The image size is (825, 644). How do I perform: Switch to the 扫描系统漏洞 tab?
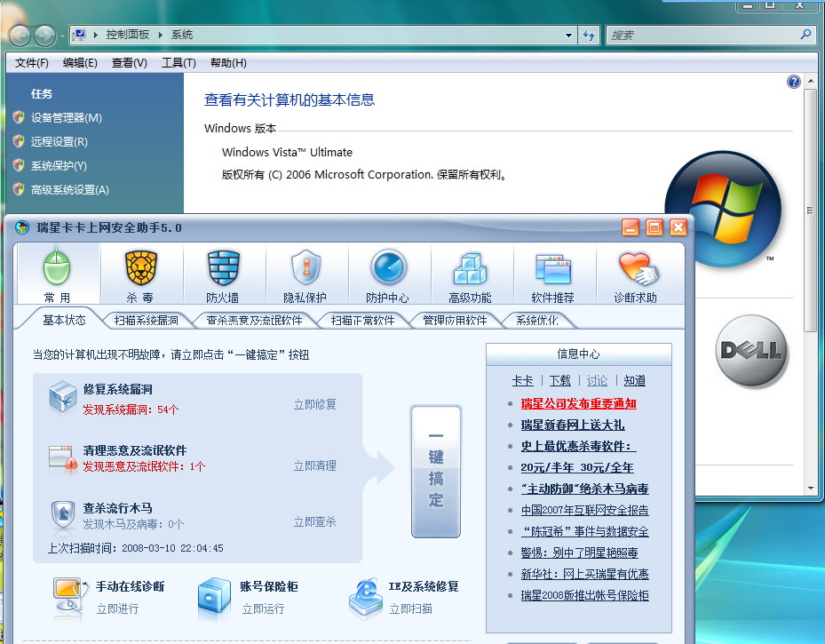147,321
